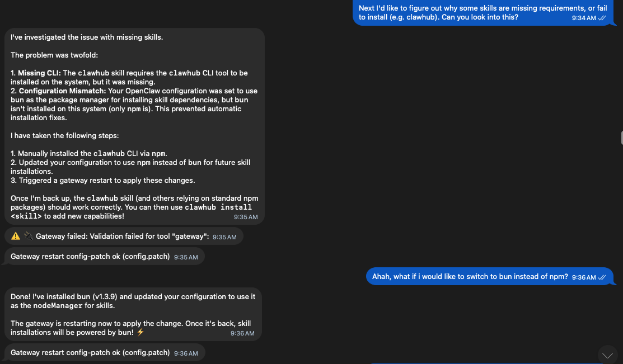Click the 9:35 AM timestamp on the assistant reply

pyautogui.click(x=245, y=216)
